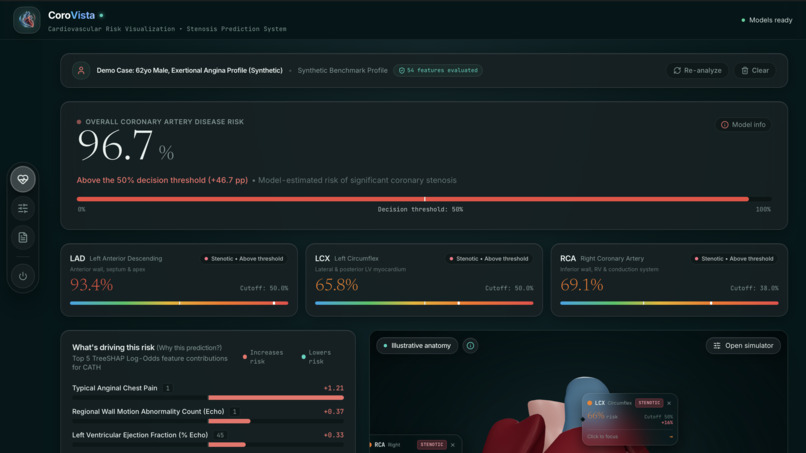Image resolution: width=806 pixels, height=453 pixels.
Task: Open Model info
Action: tap(743, 124)
